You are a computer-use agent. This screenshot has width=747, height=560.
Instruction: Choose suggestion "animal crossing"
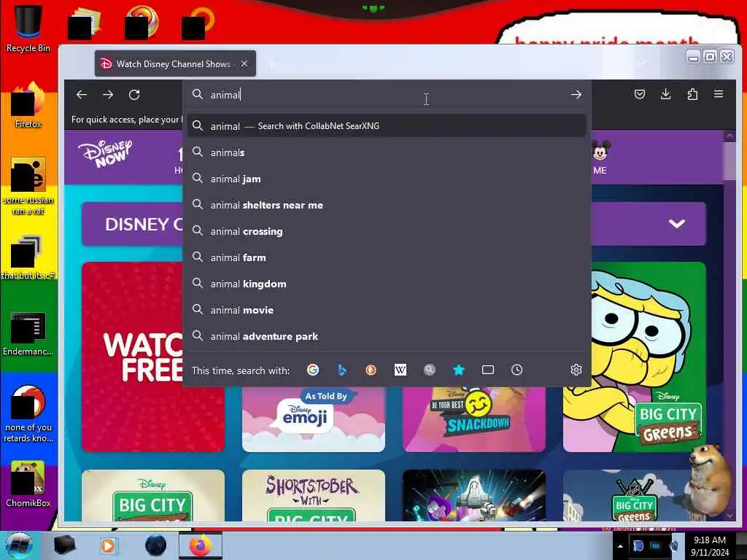pyautogui.click(x=387, y=231)
